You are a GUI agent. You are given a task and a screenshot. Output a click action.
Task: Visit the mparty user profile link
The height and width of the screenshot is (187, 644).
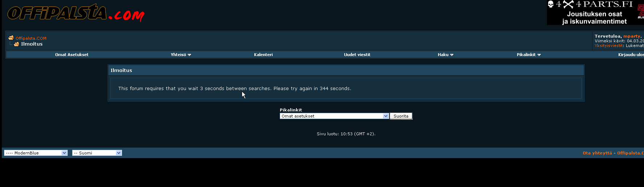click(x=632, y=36)
